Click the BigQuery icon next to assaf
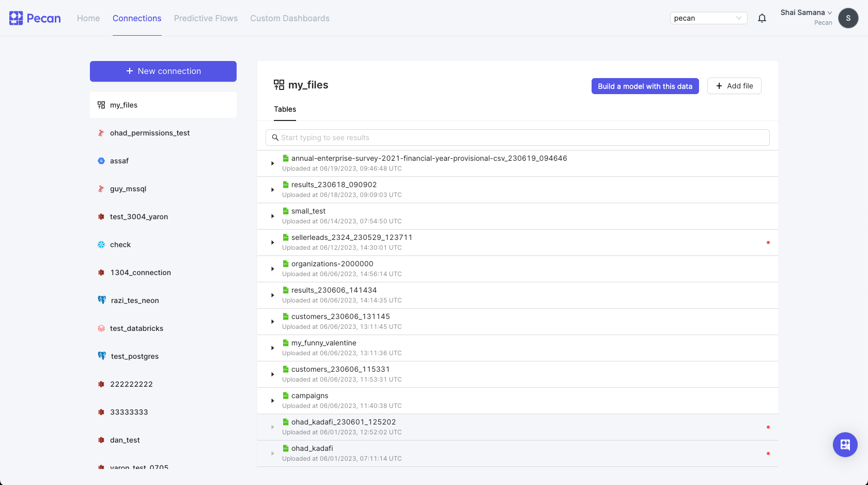This screenshot has width=868, height=485. (x=101, y=161)
